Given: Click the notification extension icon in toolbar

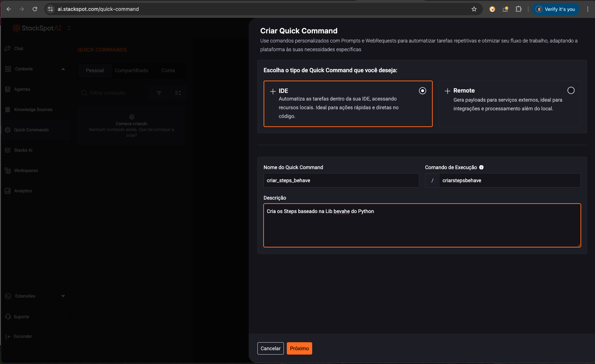Looking at the screenshot, I should (505, 9).
